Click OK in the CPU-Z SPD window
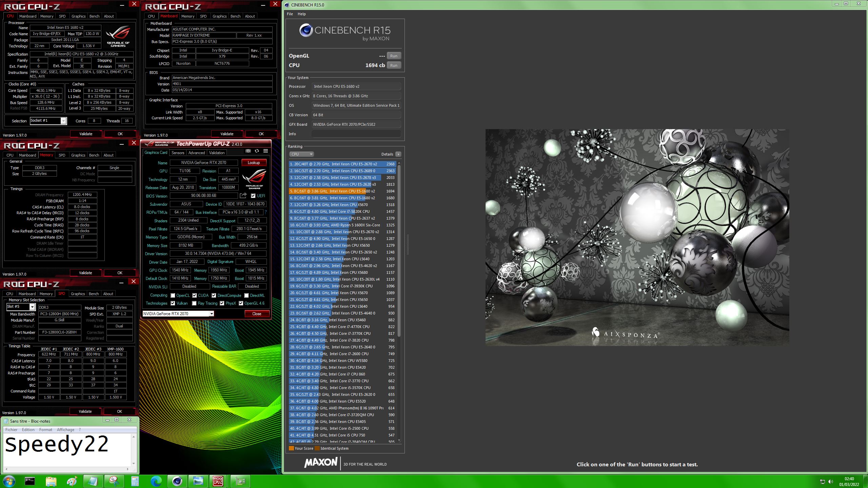Image resolution: width=868 pixels, height=488 pixels. click(x=119, y=411)
